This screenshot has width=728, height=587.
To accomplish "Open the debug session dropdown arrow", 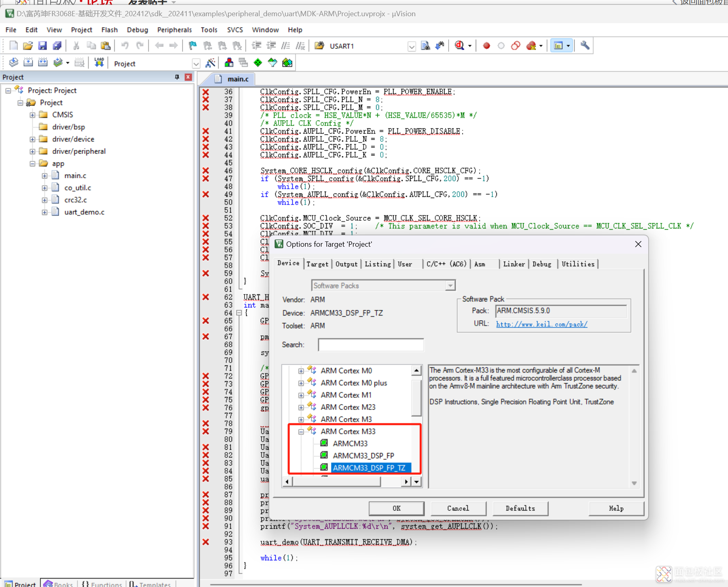I will pos(470,46).
